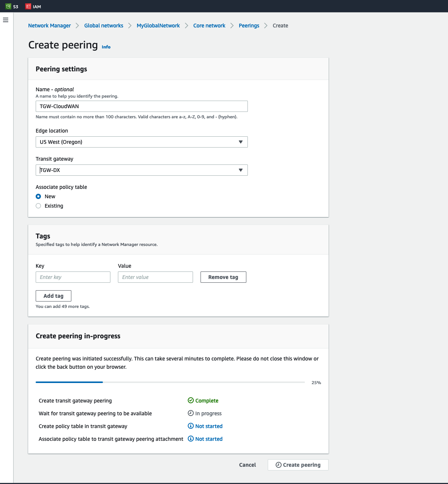Viewport: 448px width, 484px height.
Task: Open the hamburger side navigation menu
Action: coord(6,20)
